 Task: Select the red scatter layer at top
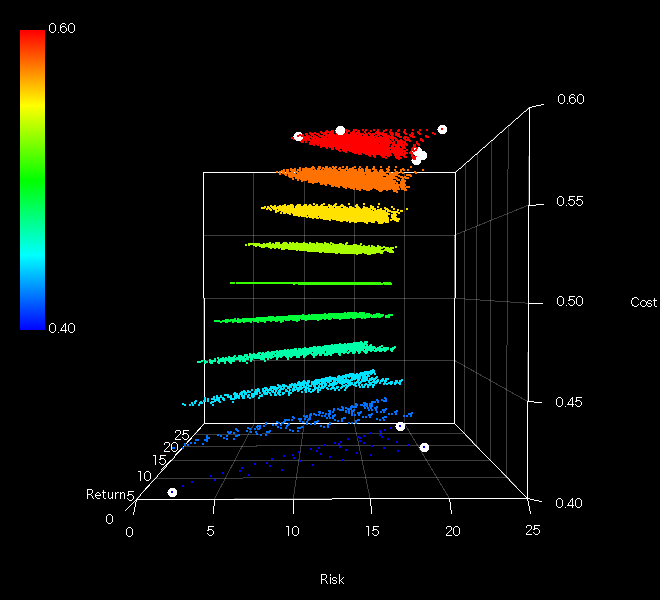(x=362, y=143)
